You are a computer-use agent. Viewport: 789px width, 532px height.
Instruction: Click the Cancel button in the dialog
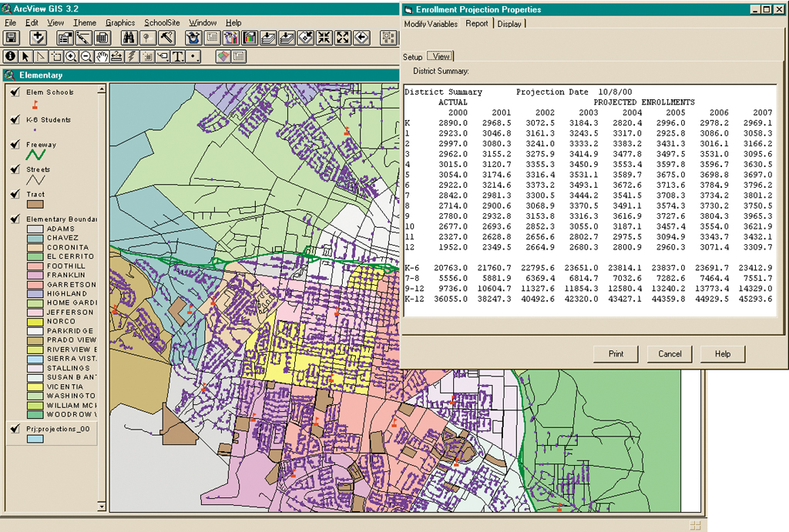click(670, 354)
